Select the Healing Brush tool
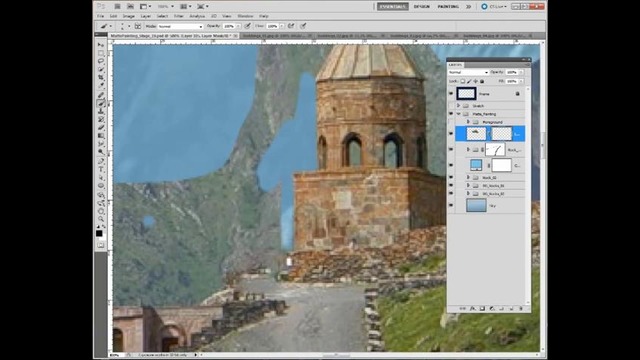 point(101,95)
